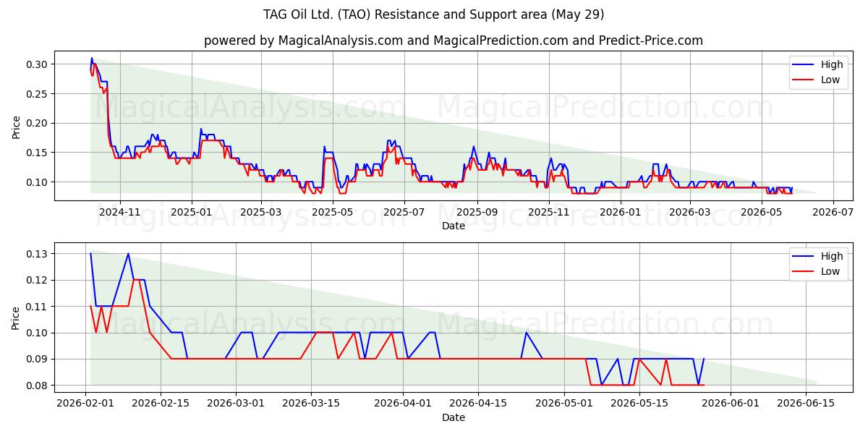Click the '2025-07' x-axis label on the top chart
The height and width of the screenshot is (434, 868).
pos(404,212)
